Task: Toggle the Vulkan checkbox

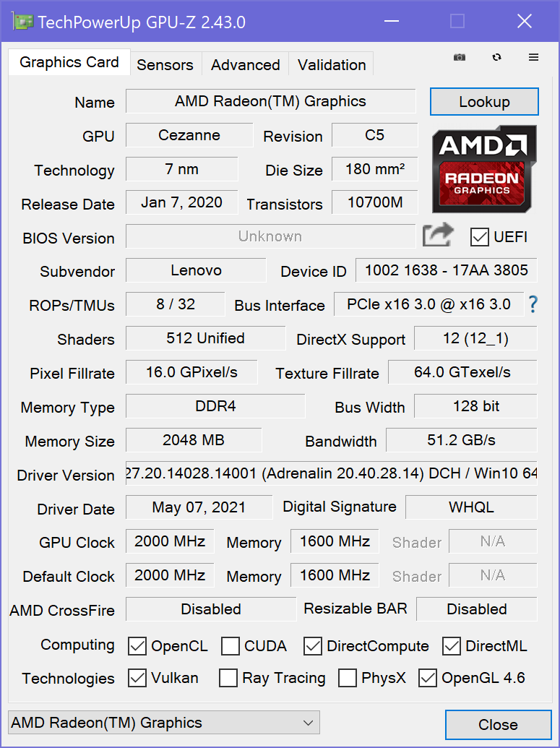Action: click(x=137, y=678)
